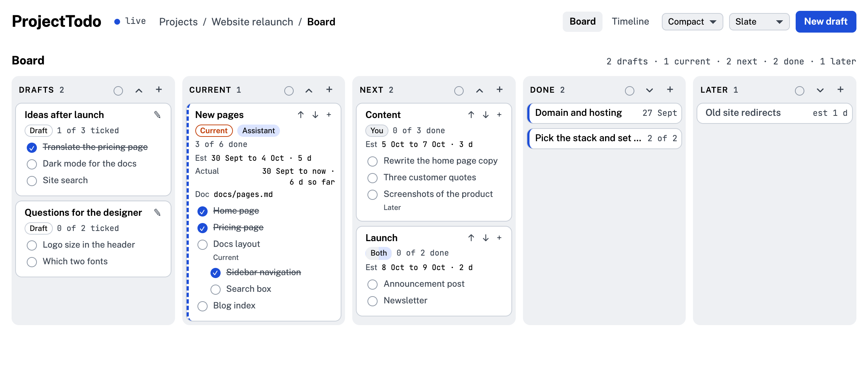The image size is (868, 391).
Task: Tick Dark mode for the docs
Action: pyautogui.click(x=32, y=164)
